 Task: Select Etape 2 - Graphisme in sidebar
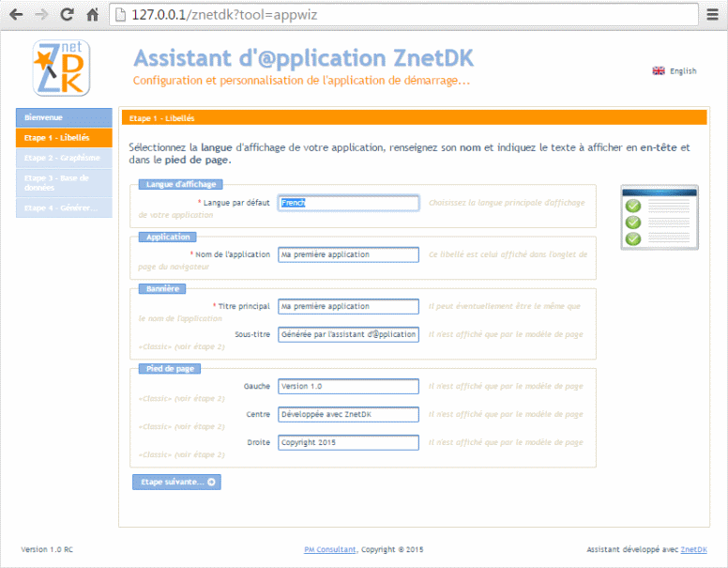[64, 158]
